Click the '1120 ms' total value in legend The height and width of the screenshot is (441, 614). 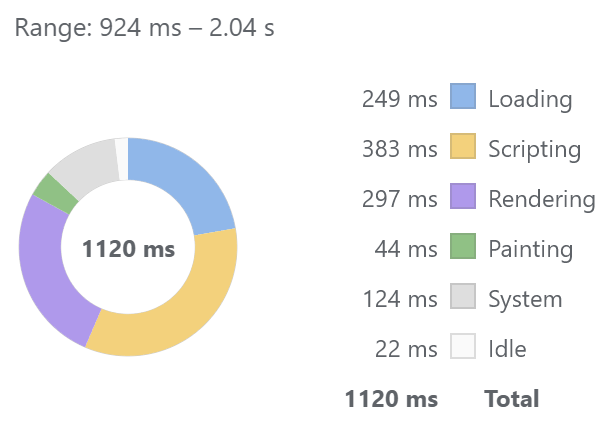391,399
